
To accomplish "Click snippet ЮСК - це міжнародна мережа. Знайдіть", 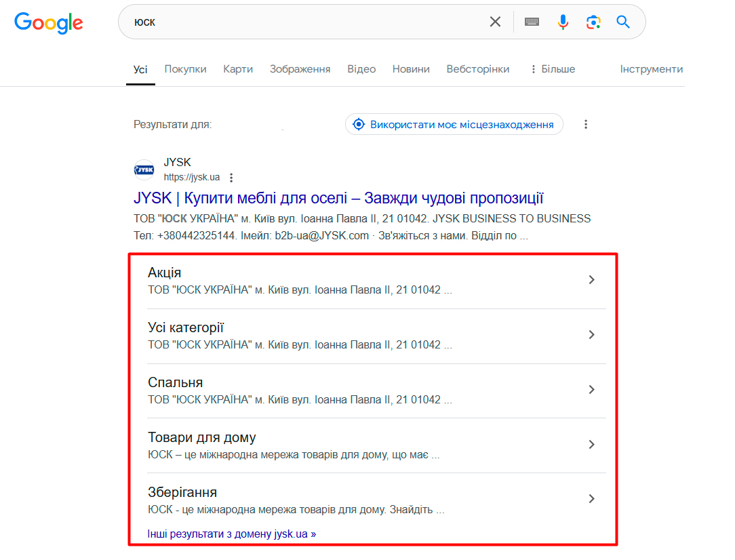I will point(296,509).
